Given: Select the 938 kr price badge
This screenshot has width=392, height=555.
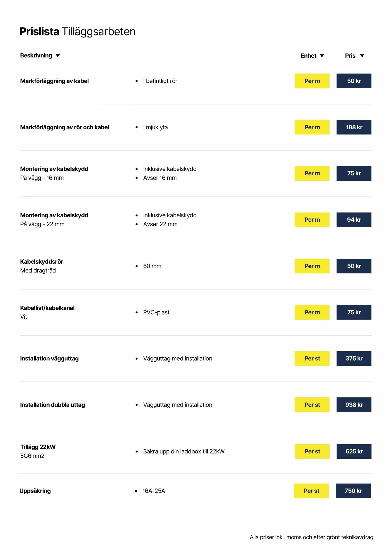Looking at the screenshot, I should coord(354,405).
